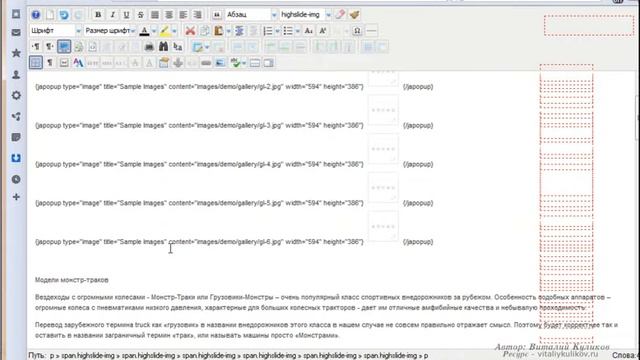Insert special character omega icon
Screen dimensions: 640x360
357,31
